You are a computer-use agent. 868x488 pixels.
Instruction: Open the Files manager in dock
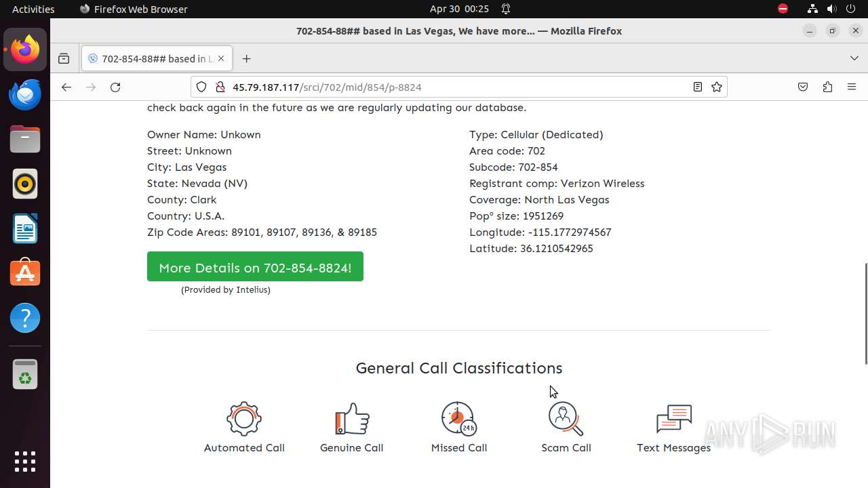point(25,139)
